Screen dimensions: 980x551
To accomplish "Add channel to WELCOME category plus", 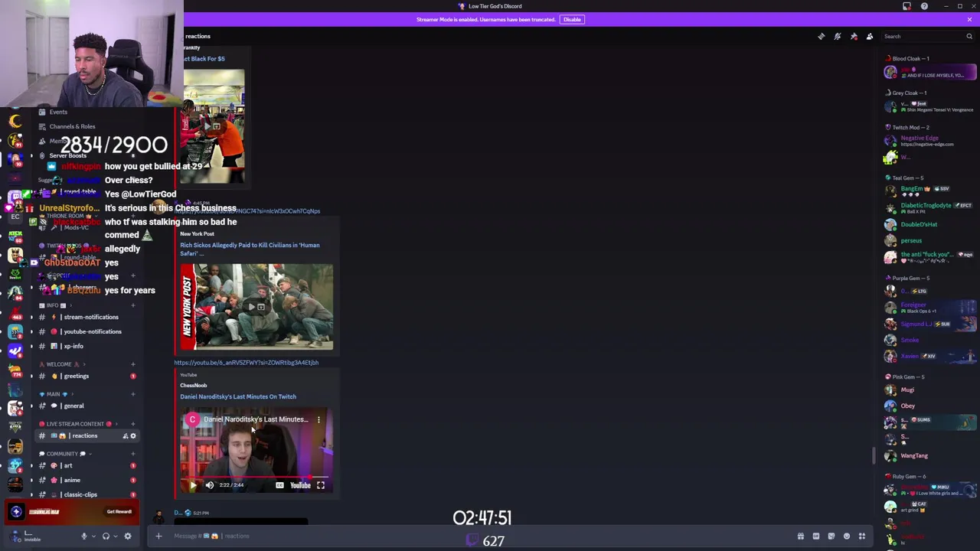I will [133, 364].
